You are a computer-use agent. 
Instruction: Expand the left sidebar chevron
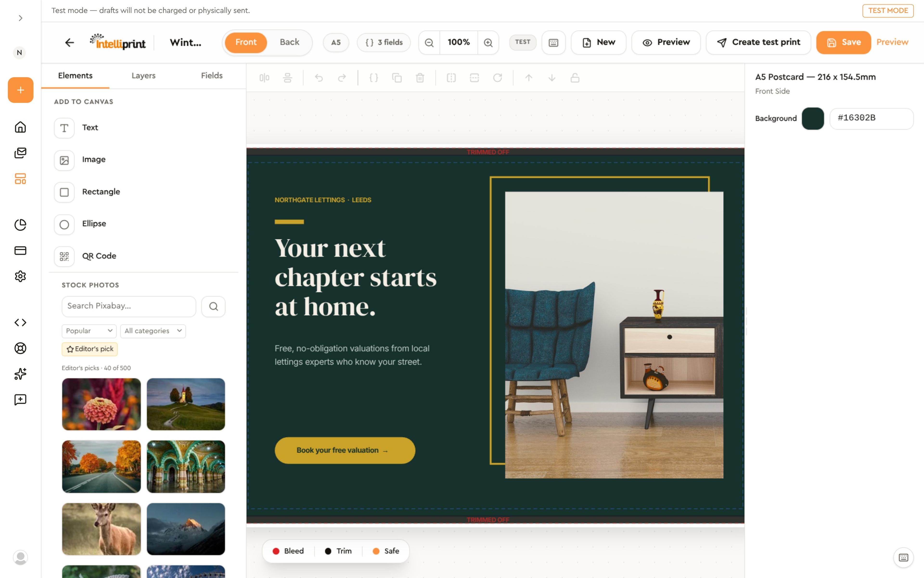(x=20, y=18)
